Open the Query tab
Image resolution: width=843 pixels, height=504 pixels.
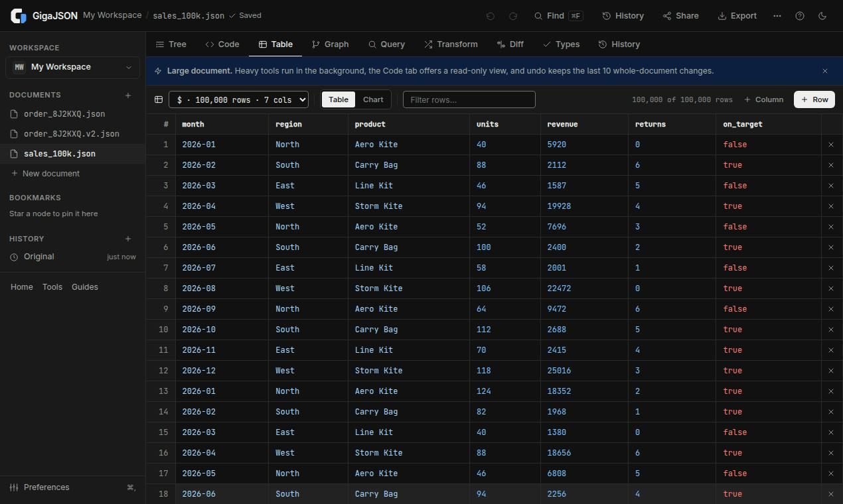tap(386, 44)
